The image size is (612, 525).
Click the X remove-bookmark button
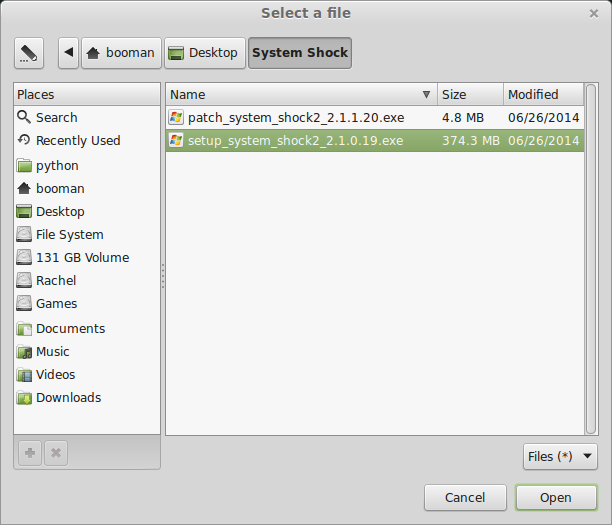tap(56, 453)
